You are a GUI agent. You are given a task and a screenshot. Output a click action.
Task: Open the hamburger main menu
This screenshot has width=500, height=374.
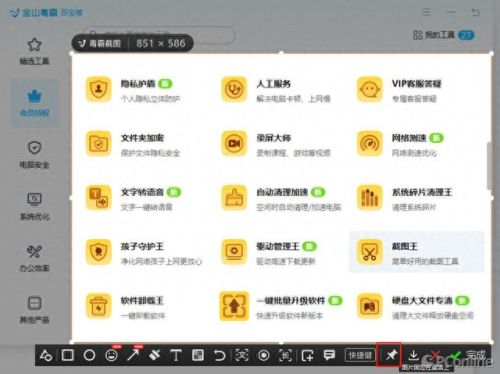[x=426, y=12]
